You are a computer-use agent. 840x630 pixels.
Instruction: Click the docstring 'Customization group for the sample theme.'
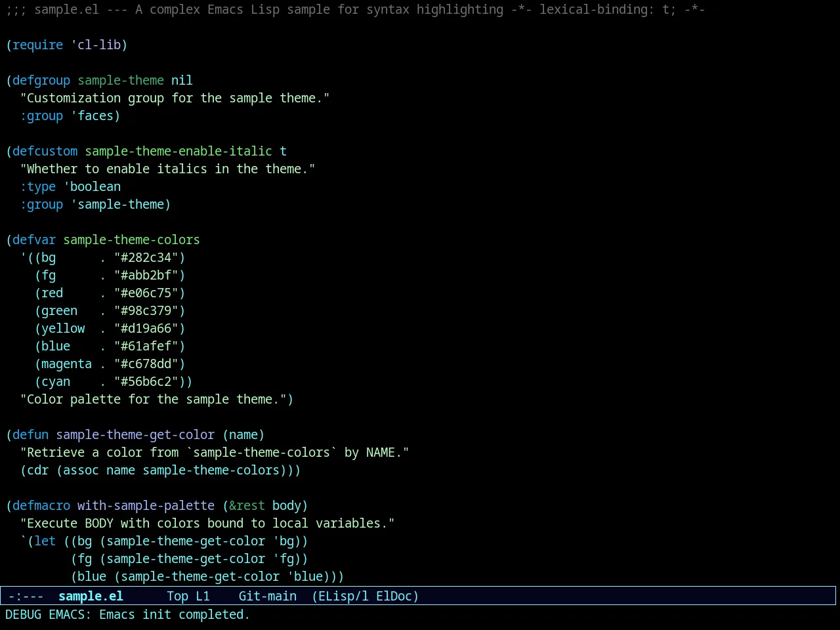click(x=175, y=98)
